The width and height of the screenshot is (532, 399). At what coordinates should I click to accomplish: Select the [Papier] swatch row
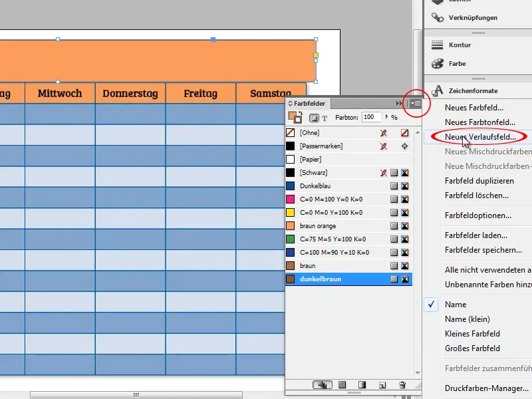tap(348, 159)
